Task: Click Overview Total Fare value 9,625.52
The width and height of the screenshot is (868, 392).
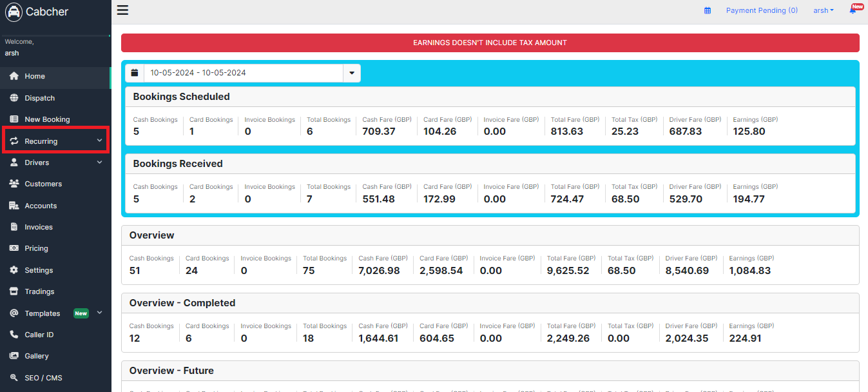Action: coord(568,271)
